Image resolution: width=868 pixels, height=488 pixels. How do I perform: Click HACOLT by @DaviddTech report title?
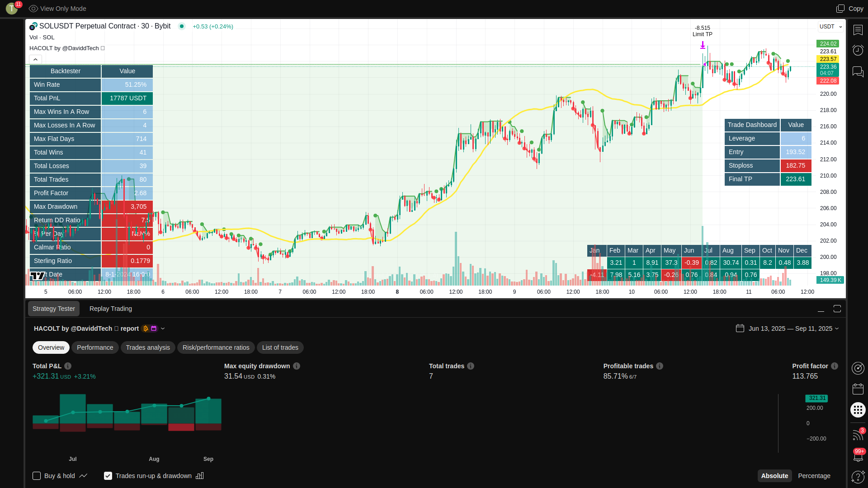(86, 328)
